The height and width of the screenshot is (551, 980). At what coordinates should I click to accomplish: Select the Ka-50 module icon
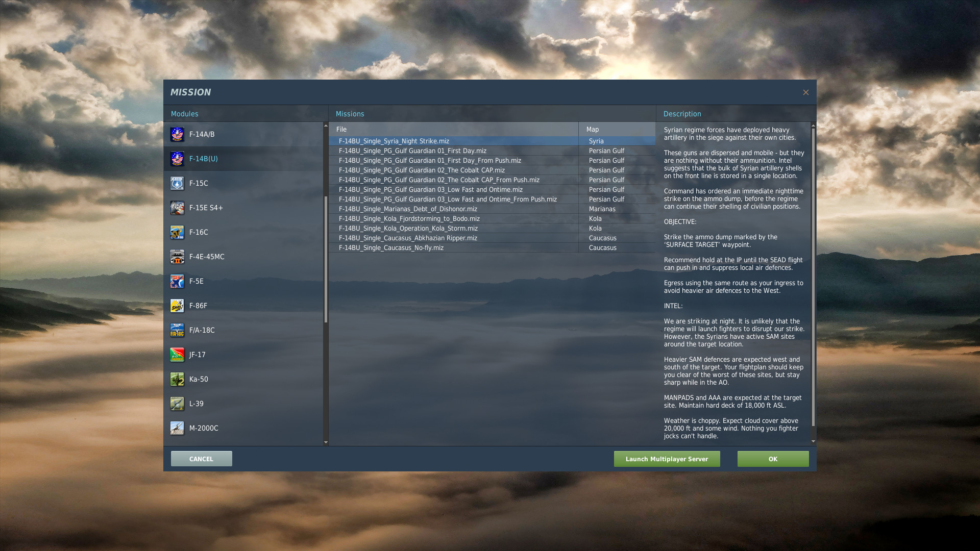177,379
